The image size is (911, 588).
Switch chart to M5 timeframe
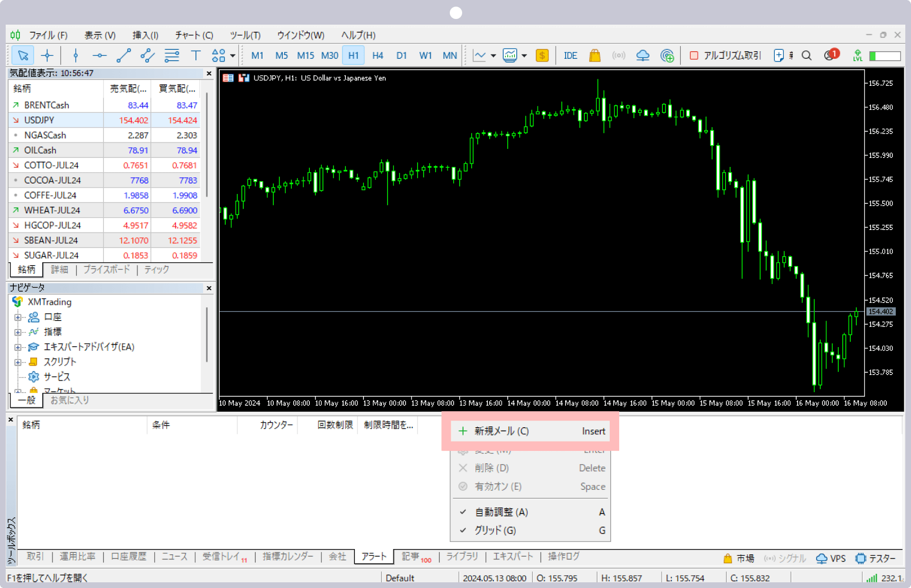(281, 55)
